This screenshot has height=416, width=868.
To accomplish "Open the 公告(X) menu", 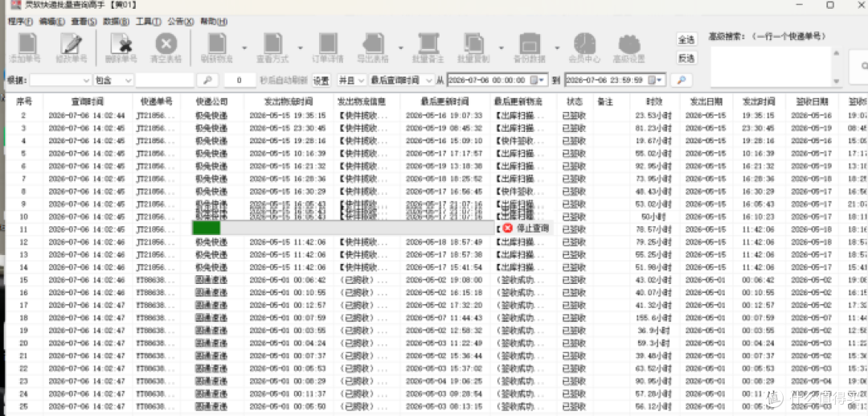I will click(x=181, y=22).
